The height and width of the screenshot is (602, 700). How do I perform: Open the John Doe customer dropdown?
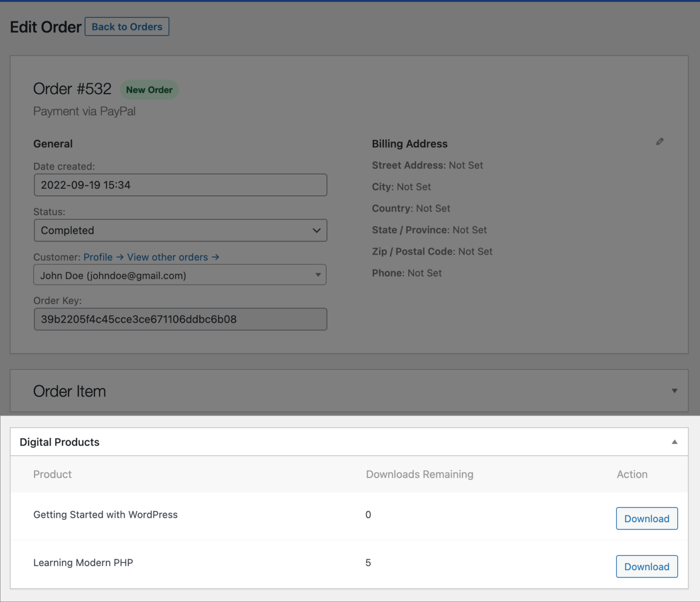[180, 275]
